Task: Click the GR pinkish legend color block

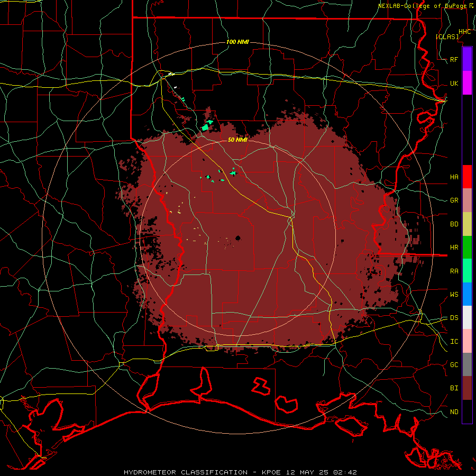Action: [x=467, y=200]
